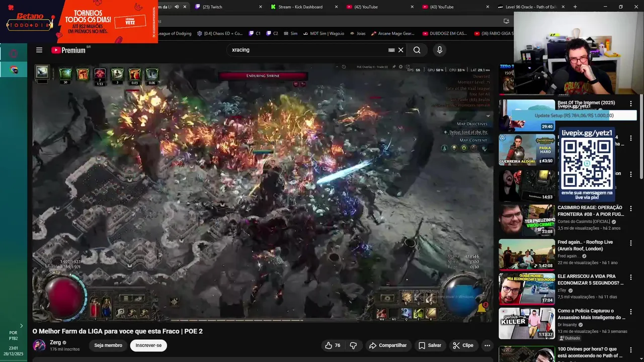The image size is (644, 362).
Task: Close the (42) YouTube tab
Action: (x=412, y=7)
